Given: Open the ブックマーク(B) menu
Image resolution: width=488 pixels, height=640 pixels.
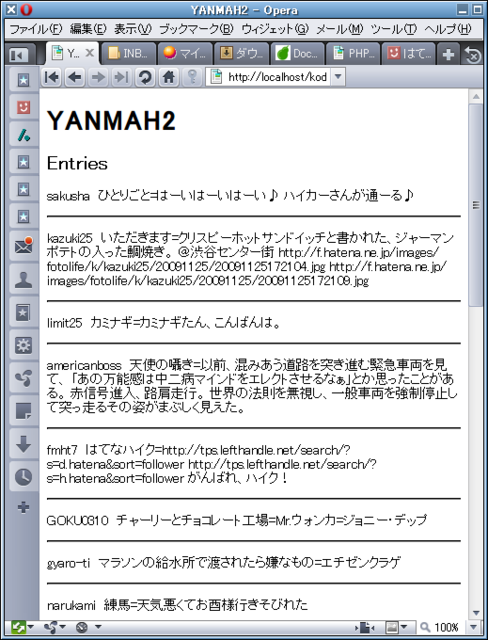Looking at the screenshot, I should (196, 29).
